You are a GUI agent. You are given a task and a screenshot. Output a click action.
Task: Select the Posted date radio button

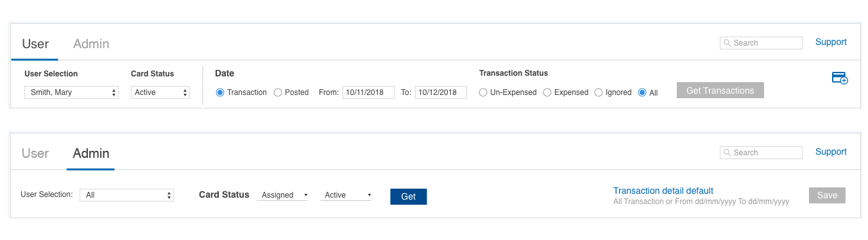[x=278, y=92]
